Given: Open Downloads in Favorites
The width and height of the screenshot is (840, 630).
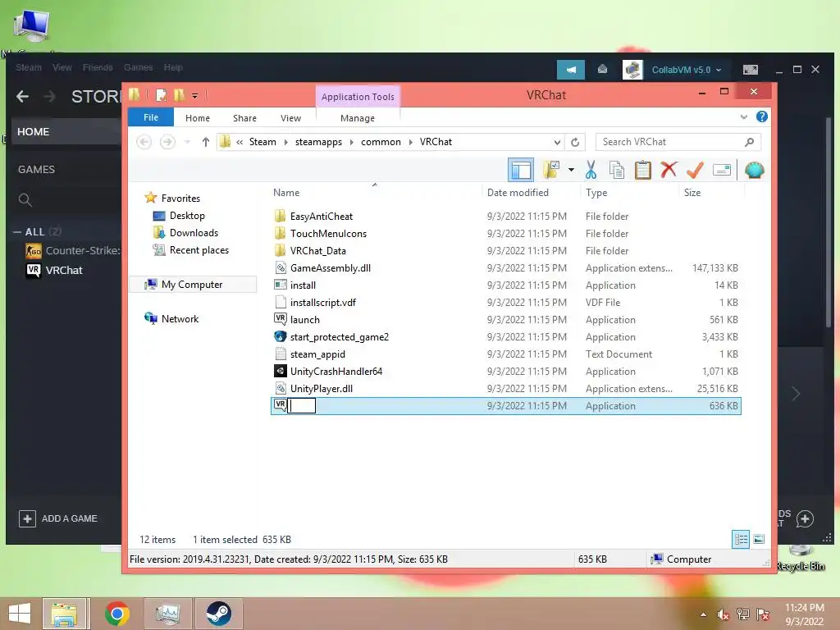Looking at the screenshot, I should click(194, 232).
